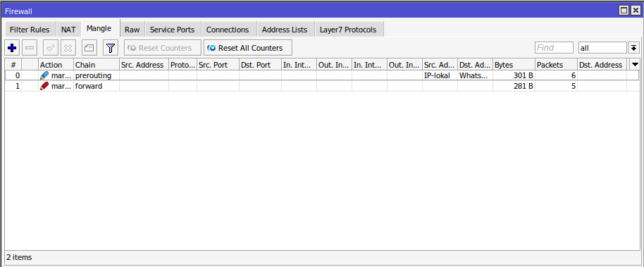Close the Firewall window

pyautogui.click(x=635, y=11)
